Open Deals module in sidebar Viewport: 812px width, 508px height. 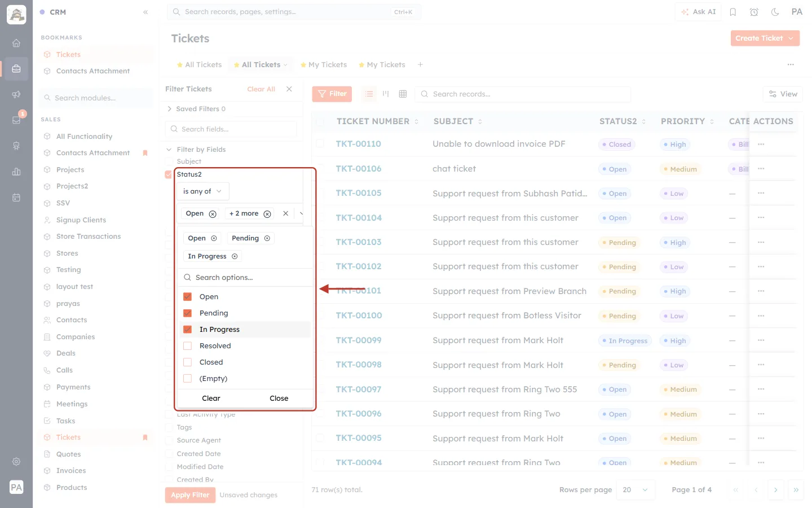tap(65, 353)
